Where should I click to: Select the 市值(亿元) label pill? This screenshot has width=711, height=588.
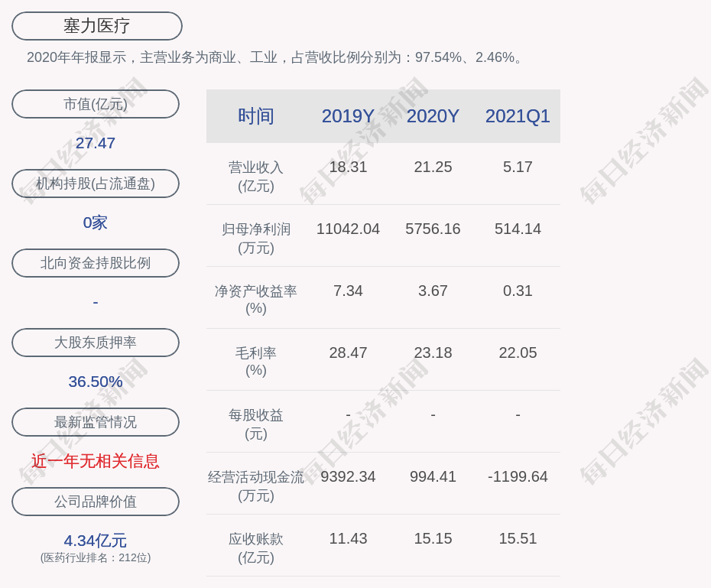click(x=96, y=104)
